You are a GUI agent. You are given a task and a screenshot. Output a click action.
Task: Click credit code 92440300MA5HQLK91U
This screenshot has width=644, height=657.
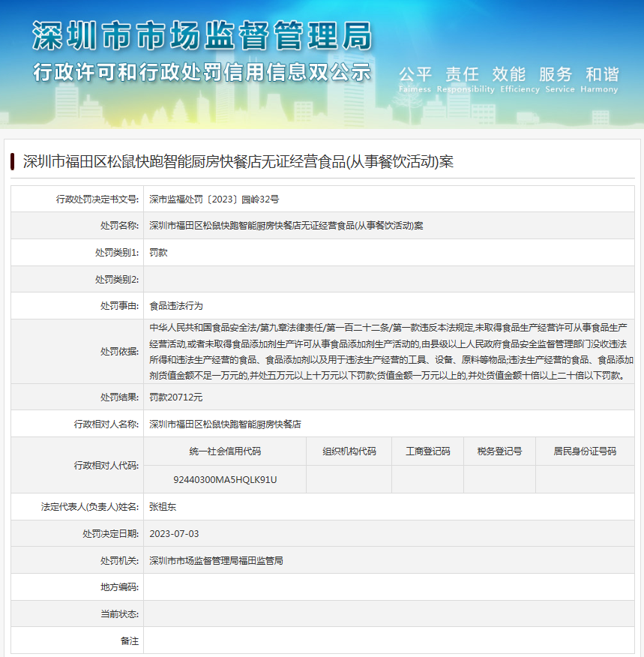point(225,480)
